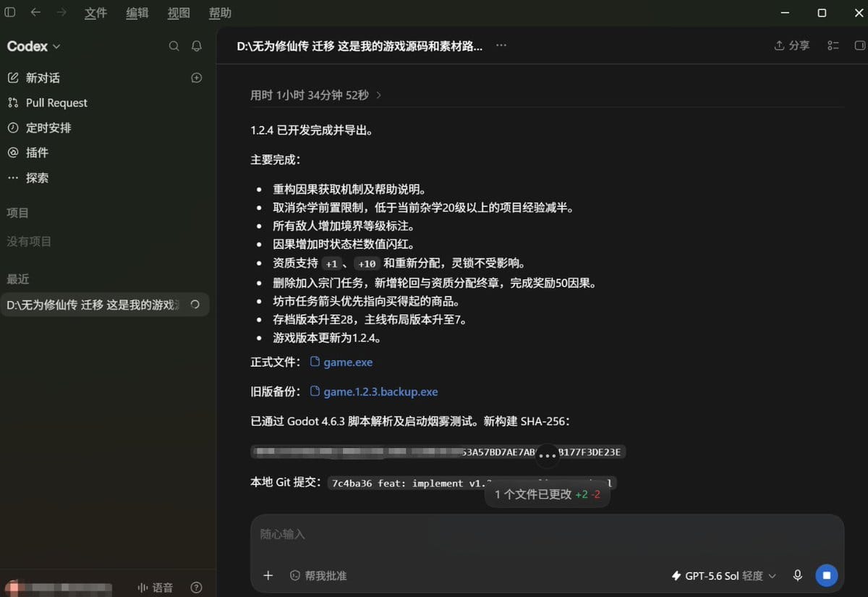
Task: Click the +10 code tag
Action: point(367,264)
